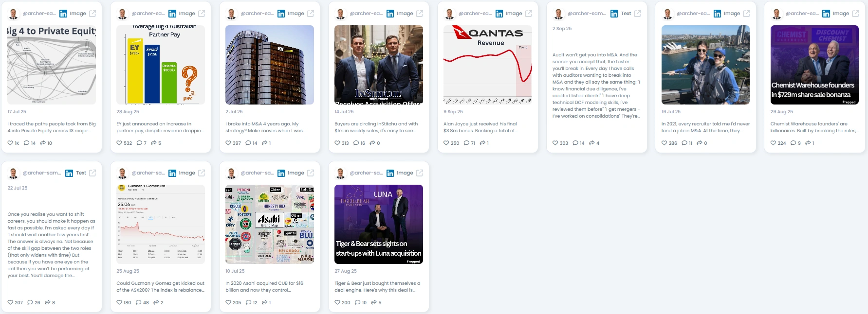Click heart icon on Asahi CUB post
The image size is (868, 314).
point(228,302)
